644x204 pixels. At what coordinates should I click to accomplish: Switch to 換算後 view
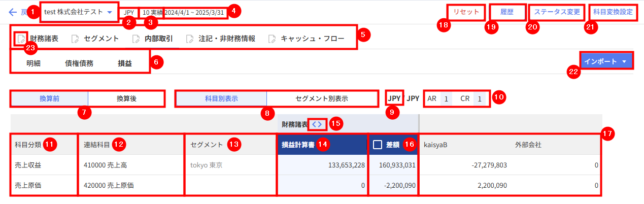(x=126, y=98)
